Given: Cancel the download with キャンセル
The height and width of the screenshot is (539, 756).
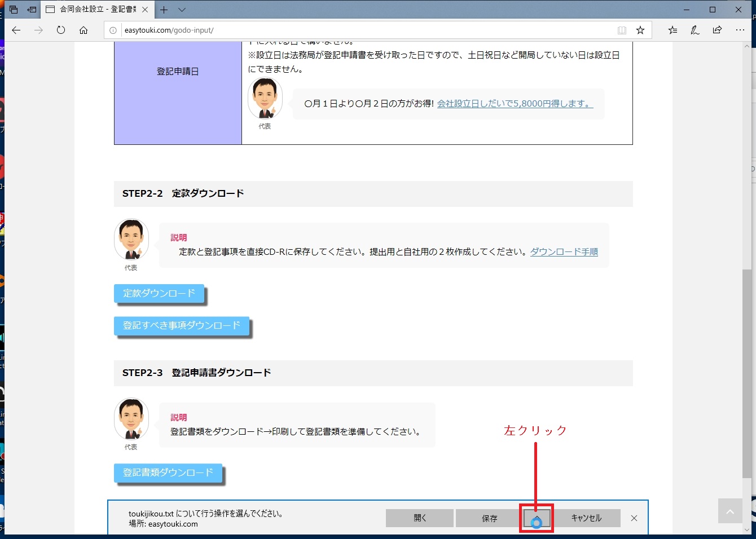Looking at the screenshot, I should pos(586,518).
